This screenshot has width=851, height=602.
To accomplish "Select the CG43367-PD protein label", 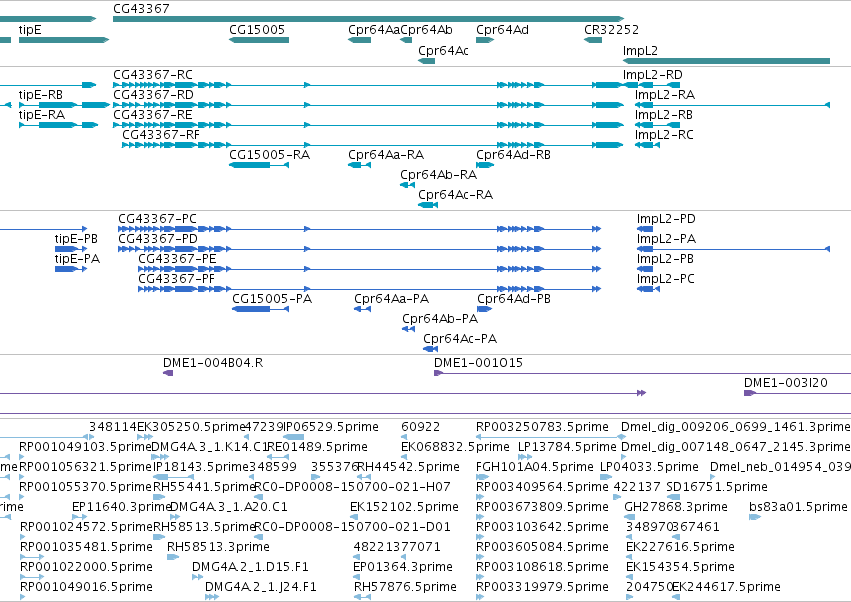I will coord(158,238).
